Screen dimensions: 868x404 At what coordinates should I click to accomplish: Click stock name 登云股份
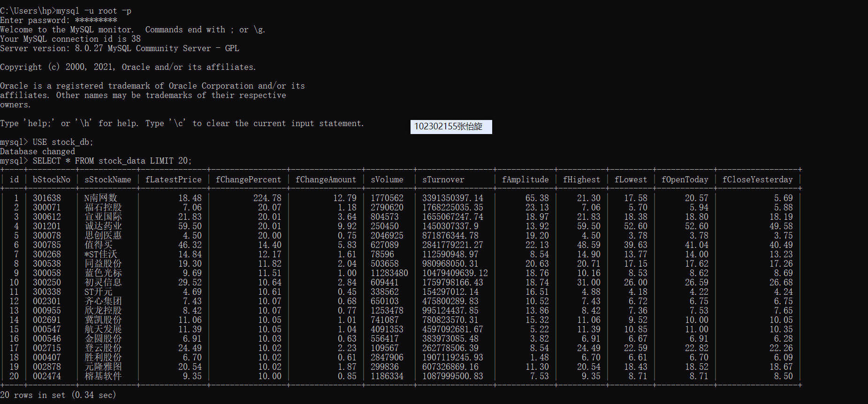coord(103,348)
